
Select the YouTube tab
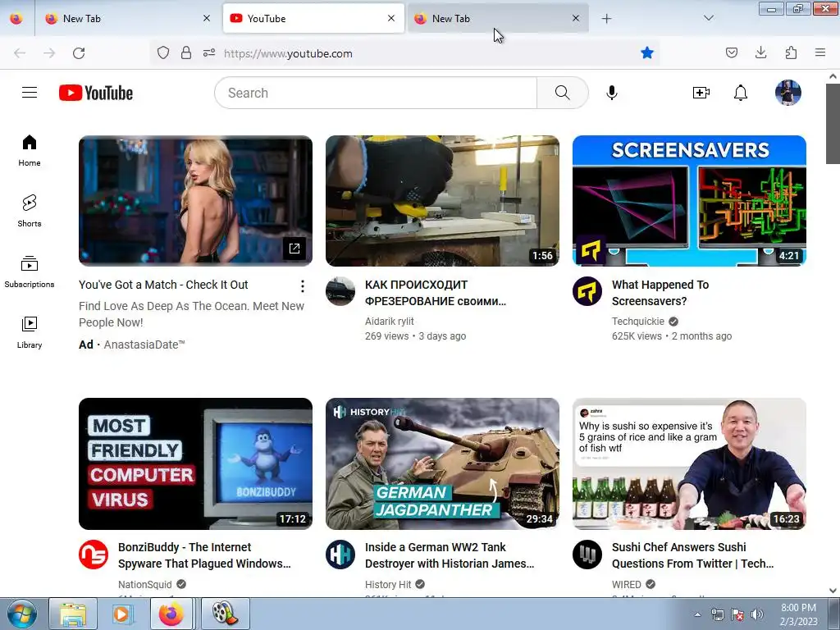(x=313, y=19)
